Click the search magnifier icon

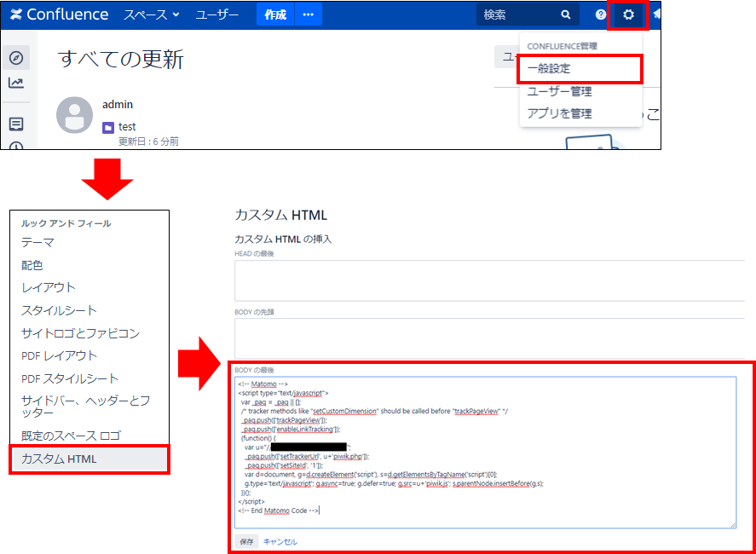click(566, 14)
